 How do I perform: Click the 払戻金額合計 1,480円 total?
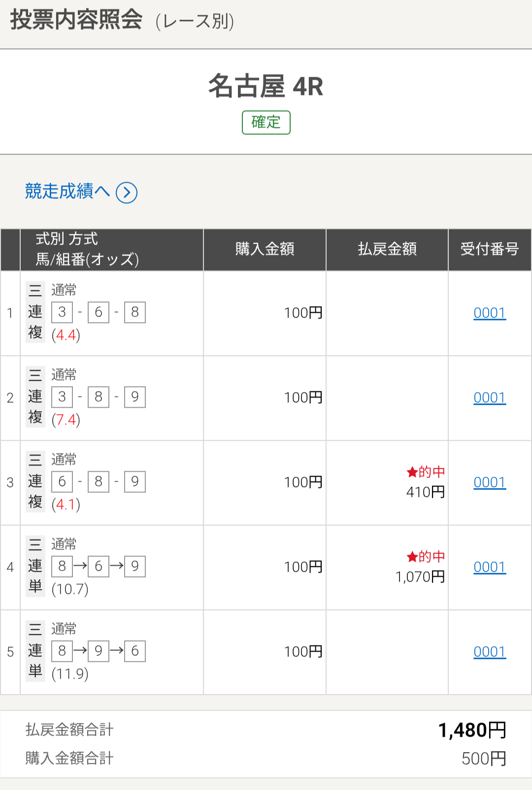(x=472, y=730)
